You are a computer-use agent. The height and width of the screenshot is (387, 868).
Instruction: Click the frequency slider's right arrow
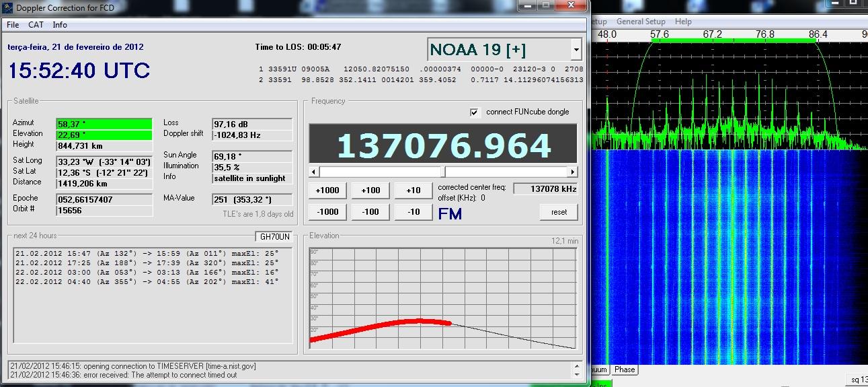pos(572,172)
